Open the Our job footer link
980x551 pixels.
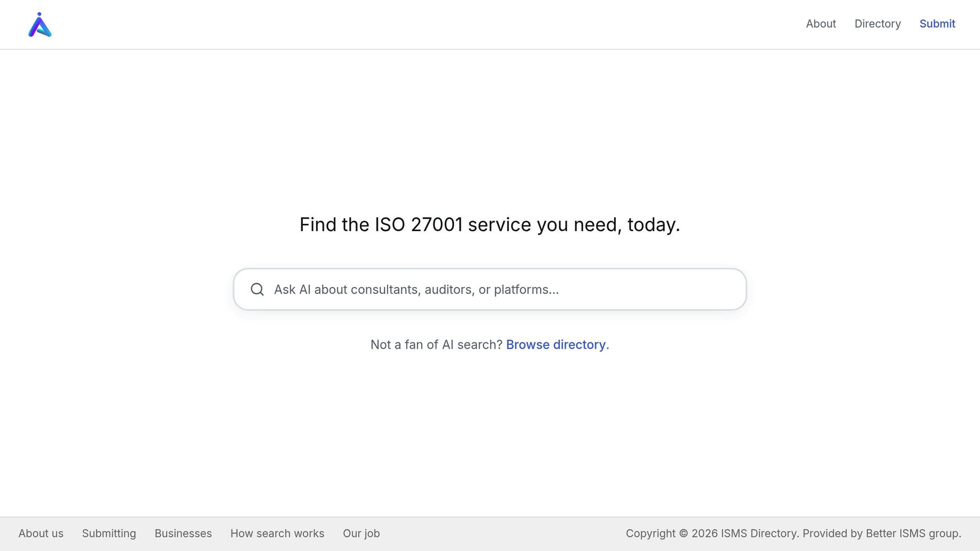361,533
